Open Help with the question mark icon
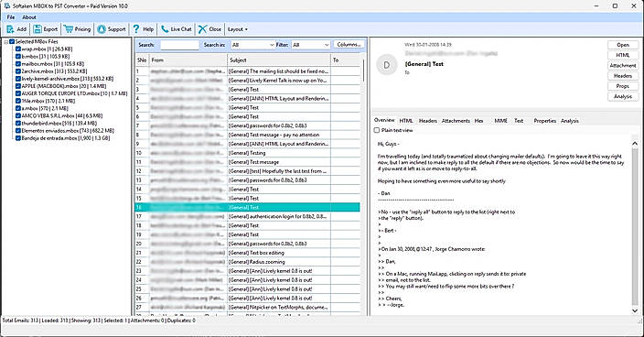Image resolution: width=644 pixels, height=337 pixels. click(136, 29)
